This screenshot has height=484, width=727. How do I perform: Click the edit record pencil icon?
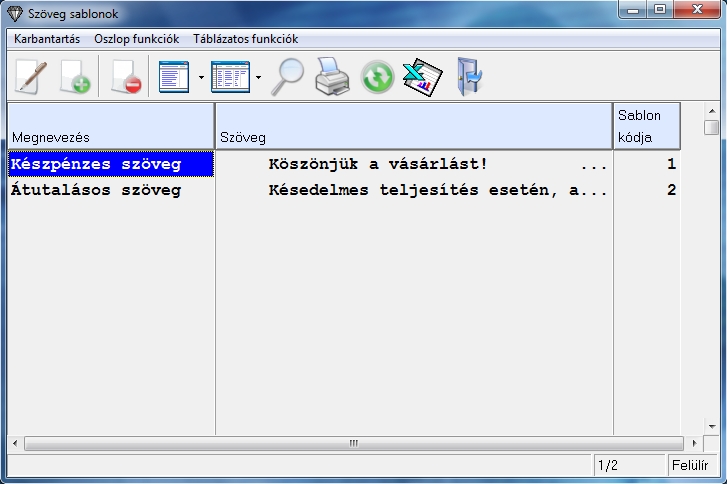28,77
